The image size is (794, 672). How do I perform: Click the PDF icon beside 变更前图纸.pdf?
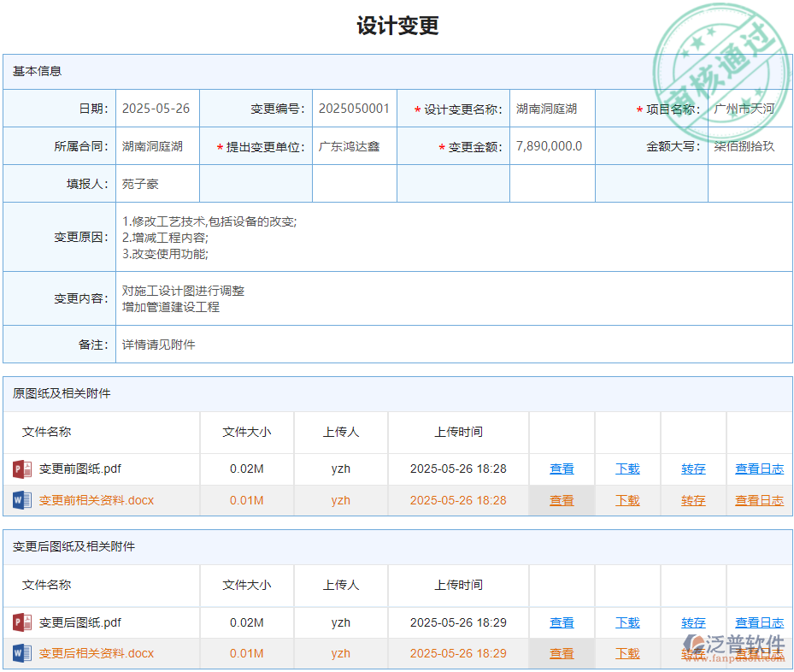tap(22, 469)
